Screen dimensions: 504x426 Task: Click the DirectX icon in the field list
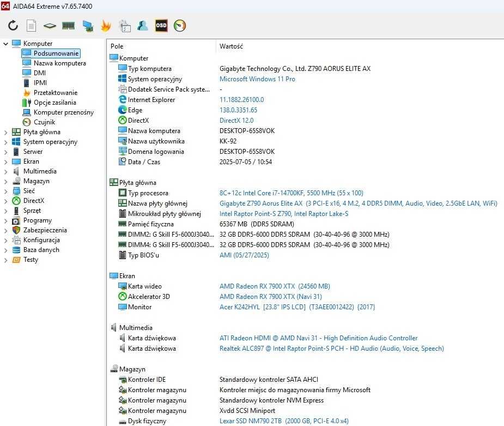[122, 120]
